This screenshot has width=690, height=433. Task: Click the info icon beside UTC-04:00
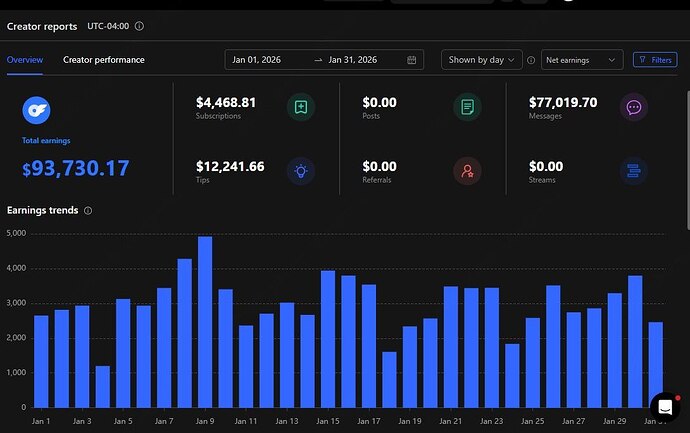(139, 26)
